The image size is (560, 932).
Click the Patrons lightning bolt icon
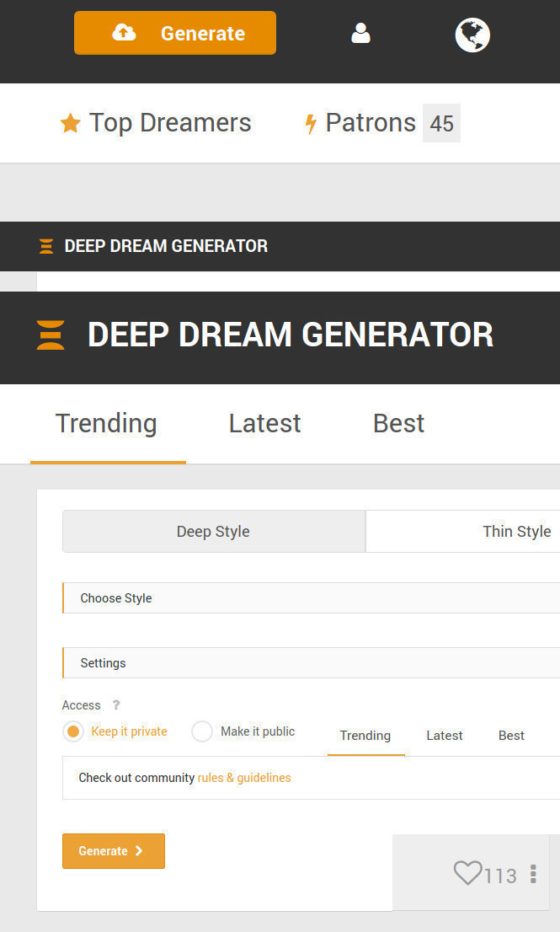click(x=311, y=124)
